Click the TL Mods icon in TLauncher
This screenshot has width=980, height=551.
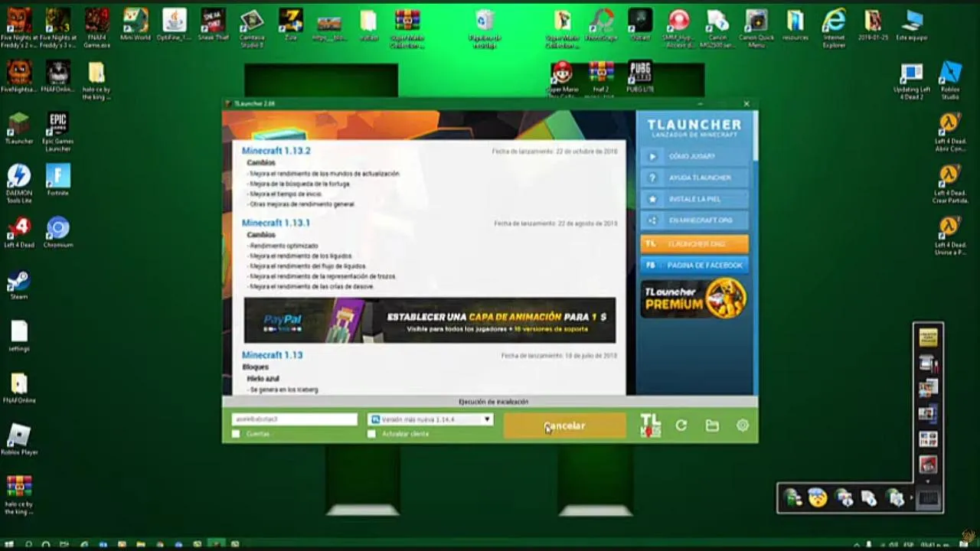tap(650, 425)
